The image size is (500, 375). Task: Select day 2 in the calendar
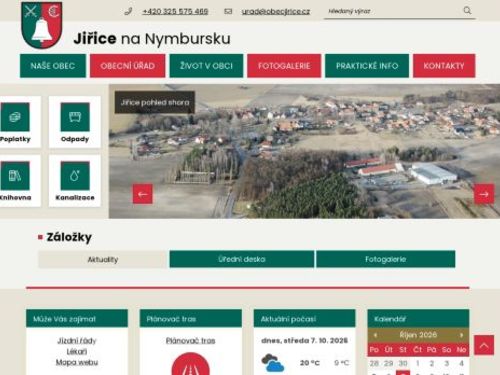pos(432,363)
